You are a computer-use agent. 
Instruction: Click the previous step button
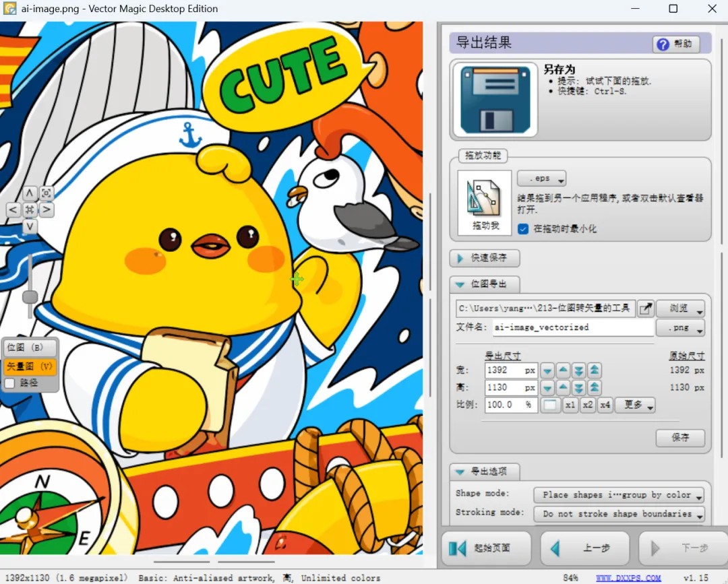point(585,548)
